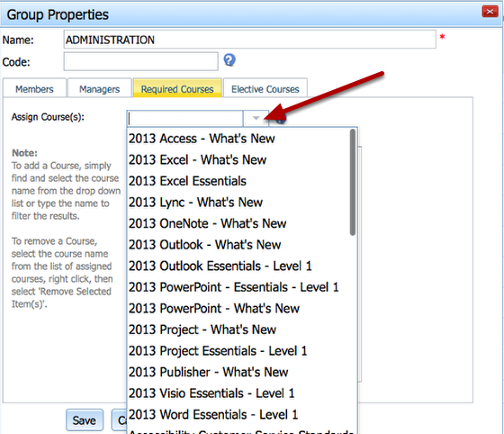Viewport: 504px width, 434px height.
Task: Switch to the Managers tab
Action: pos(99,88)
